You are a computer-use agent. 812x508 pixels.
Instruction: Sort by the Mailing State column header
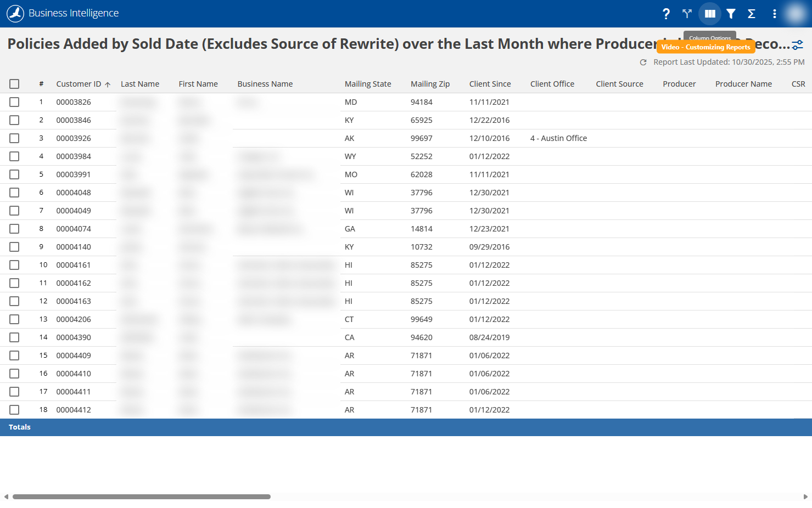click(368, 84)
